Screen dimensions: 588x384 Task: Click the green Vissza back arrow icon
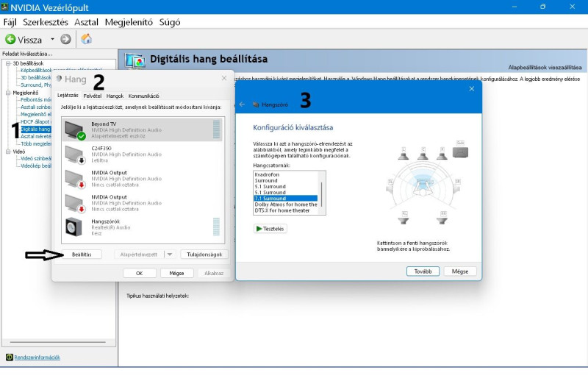tap(10, 39)
